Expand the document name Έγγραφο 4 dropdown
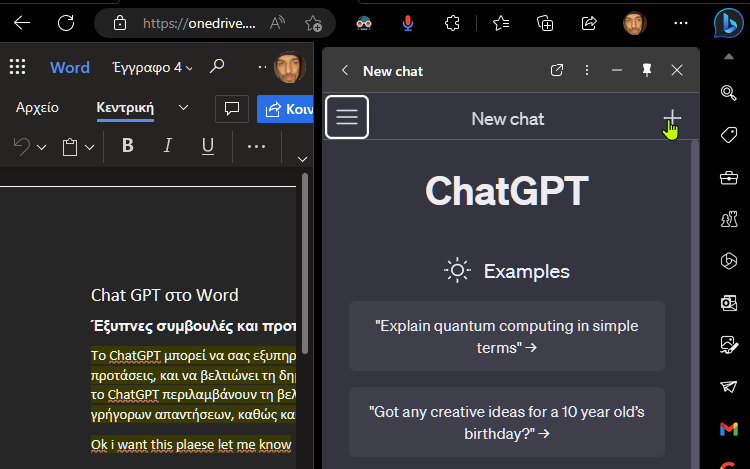 [x=189, y=68]
